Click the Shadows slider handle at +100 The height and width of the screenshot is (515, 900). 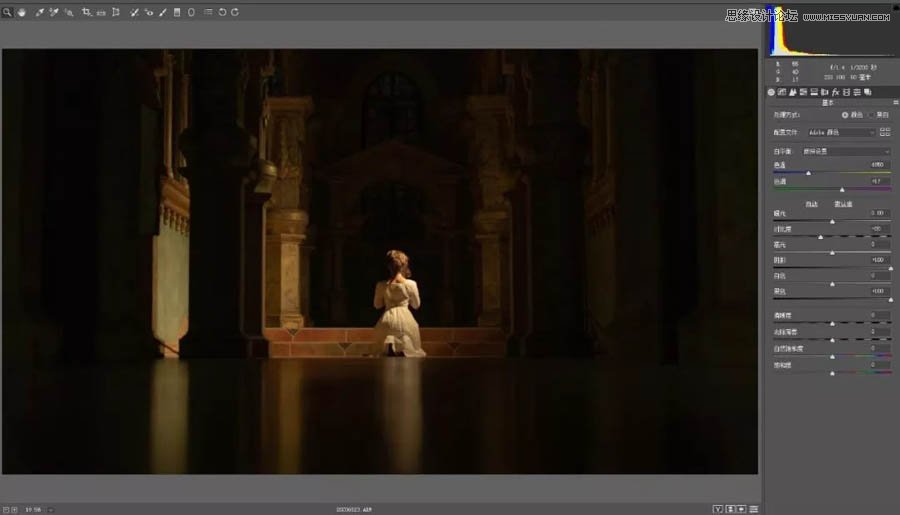click(891, 268)
